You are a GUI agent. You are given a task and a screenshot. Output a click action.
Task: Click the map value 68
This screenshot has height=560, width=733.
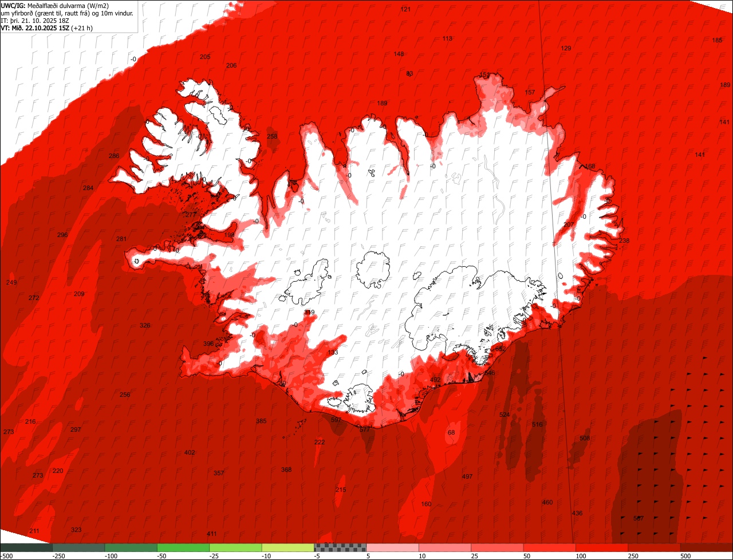point(451,432)
